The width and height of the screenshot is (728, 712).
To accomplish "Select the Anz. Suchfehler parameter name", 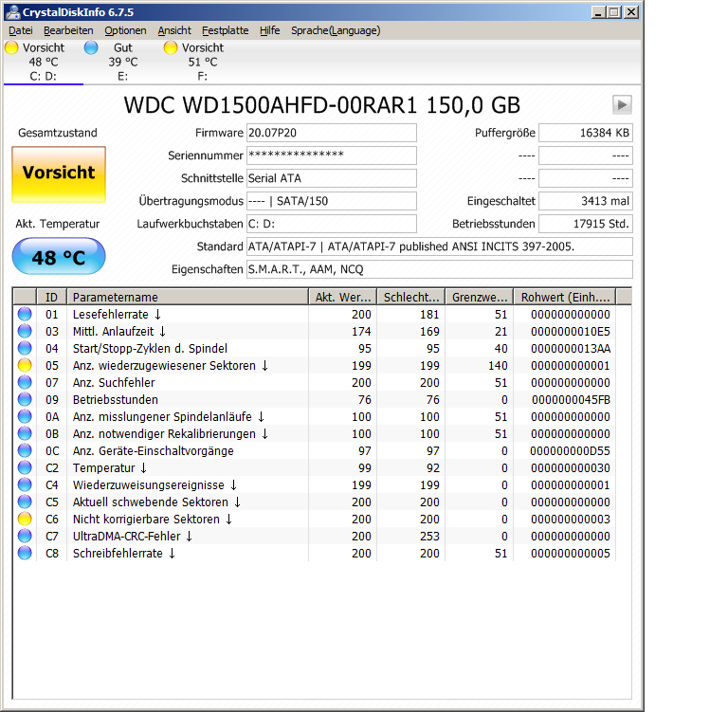I will click(114, 383).
